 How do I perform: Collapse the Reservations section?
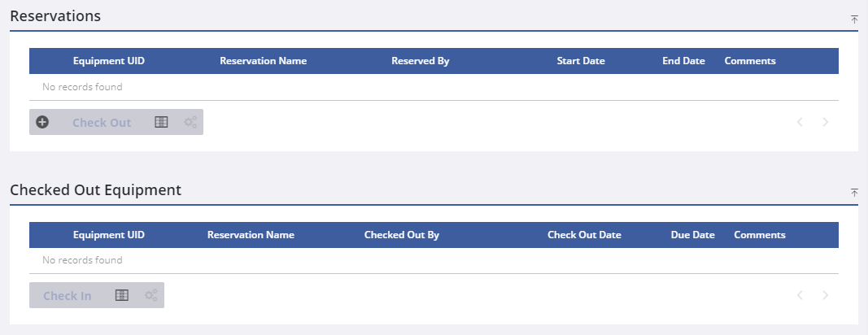tap(854, 18)
